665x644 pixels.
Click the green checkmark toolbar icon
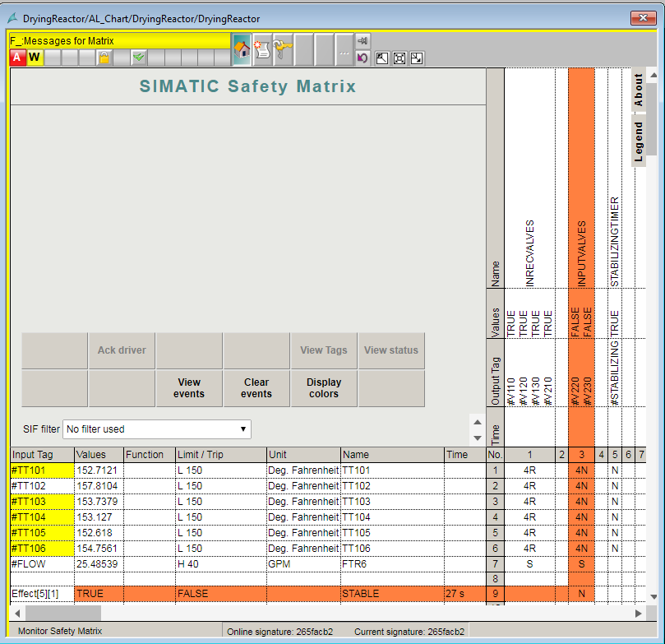(x=138, y=57)
